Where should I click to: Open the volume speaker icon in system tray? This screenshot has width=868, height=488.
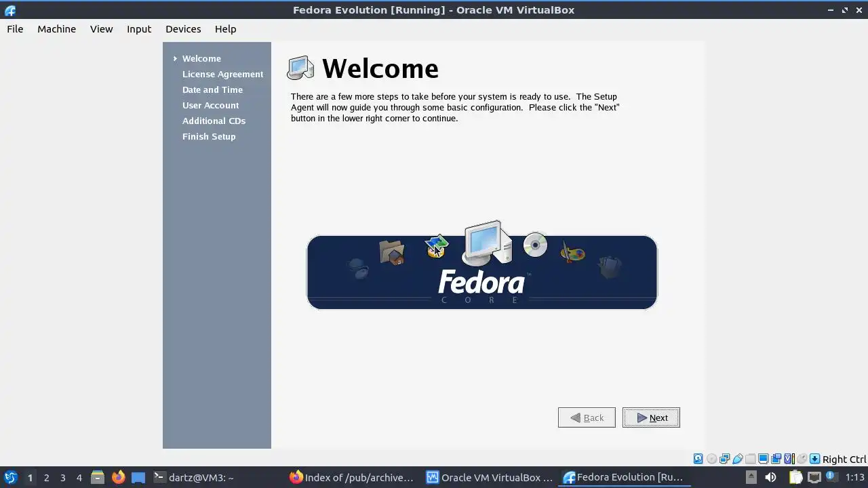(770, 477)
